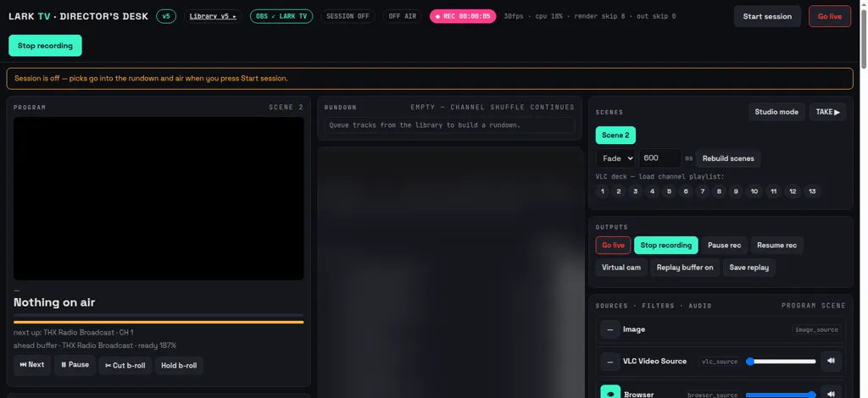Load channel playlist 13

[812, 191]
